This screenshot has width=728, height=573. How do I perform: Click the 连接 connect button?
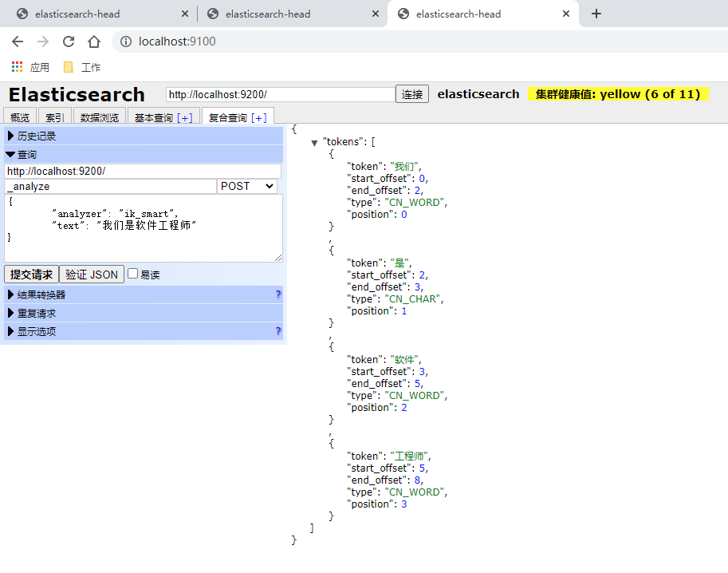[x=411, y=93]
